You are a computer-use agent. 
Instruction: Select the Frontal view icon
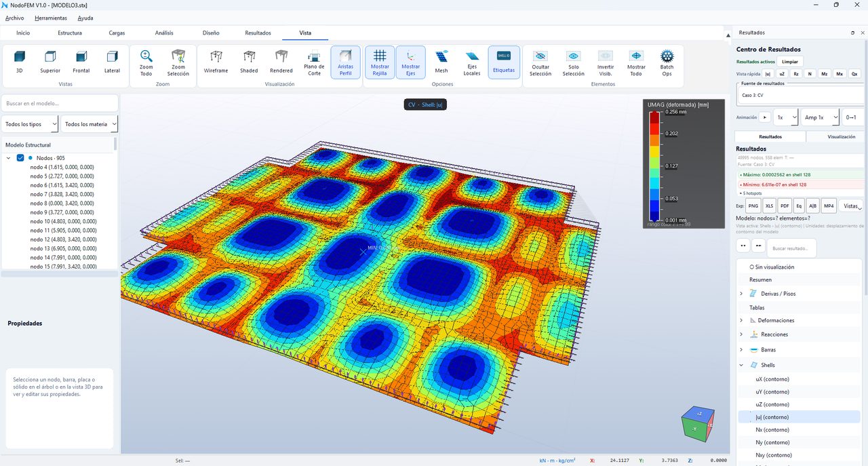coord(81,62)
